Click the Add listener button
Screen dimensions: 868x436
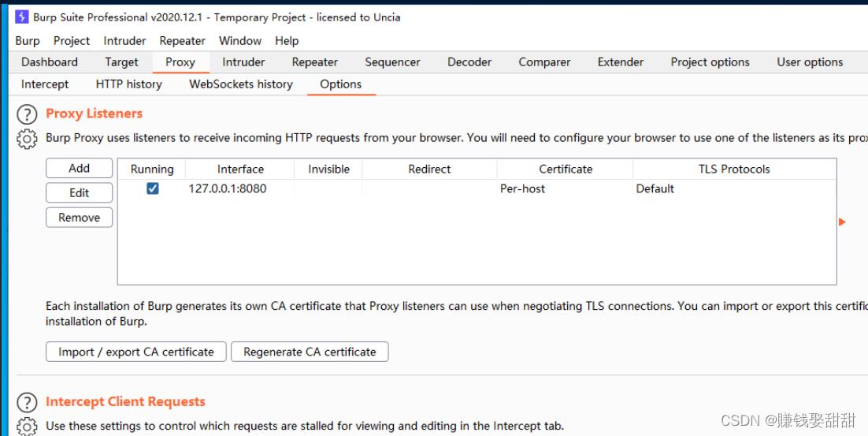(x=79, y=168)
